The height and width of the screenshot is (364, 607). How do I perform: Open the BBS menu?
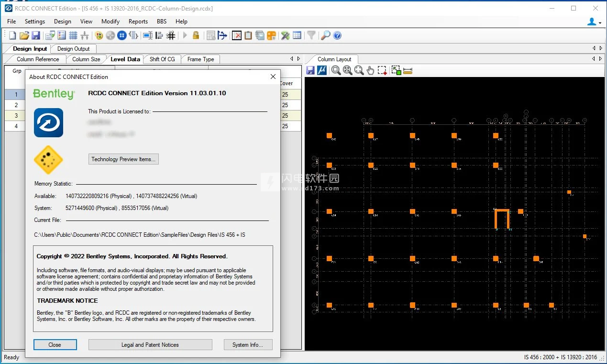(162, 22)
